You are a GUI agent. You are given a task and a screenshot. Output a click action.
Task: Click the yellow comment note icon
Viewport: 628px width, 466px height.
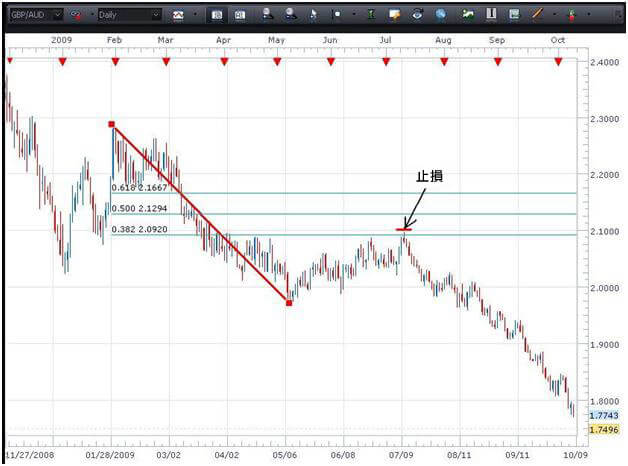[395, 15]
